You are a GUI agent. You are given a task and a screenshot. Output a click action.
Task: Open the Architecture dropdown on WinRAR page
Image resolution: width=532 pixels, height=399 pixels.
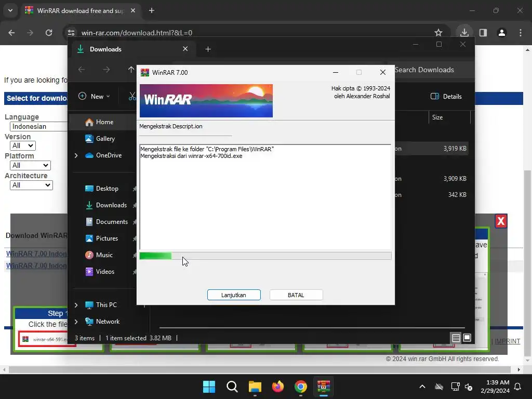(x=31, y=185)
